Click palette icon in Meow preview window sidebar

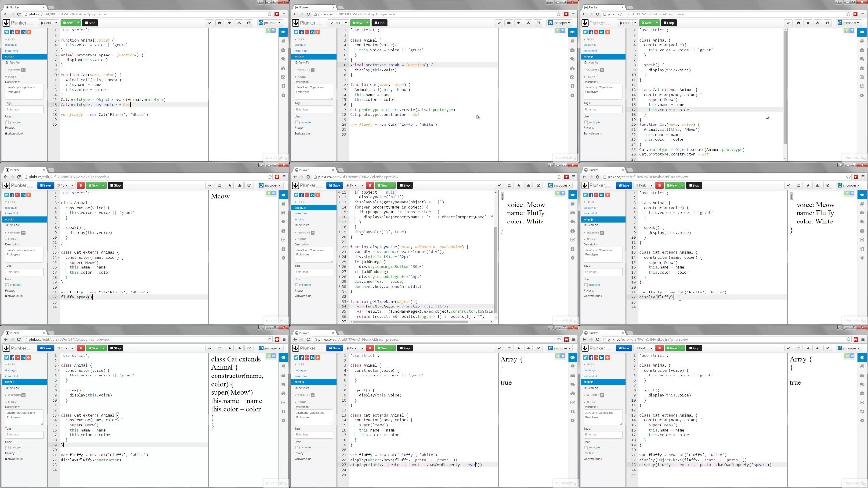[284, 231]
